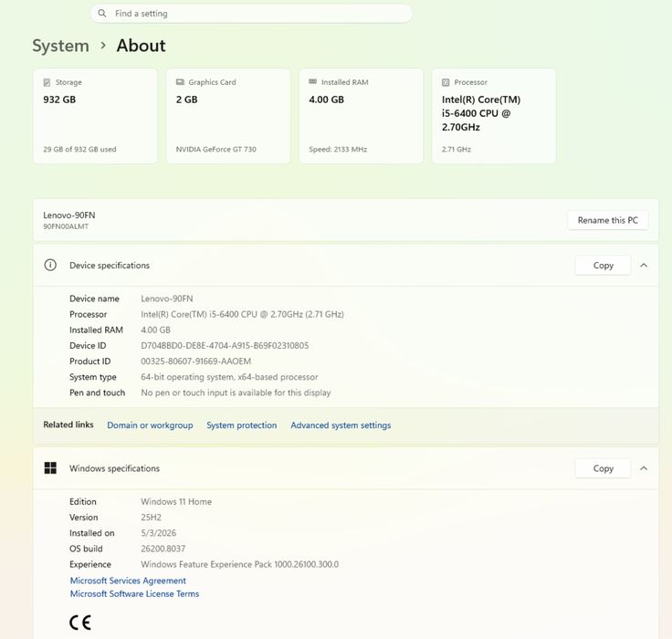Image resolution: width=672 pixels, height=639 pixels.
Task: Click the Graphics Card icon
Action: click(180, 82)
